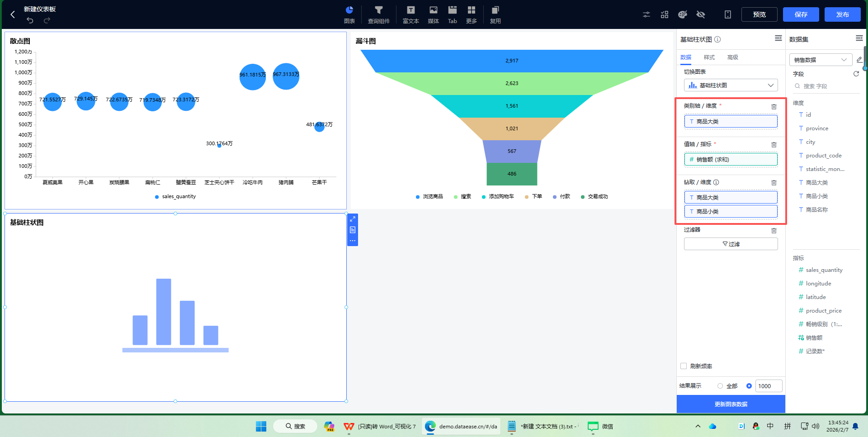This screenshot has height=437, width=868.
Task: Switch to the 样式 style tab
Action: click(709, 57)
